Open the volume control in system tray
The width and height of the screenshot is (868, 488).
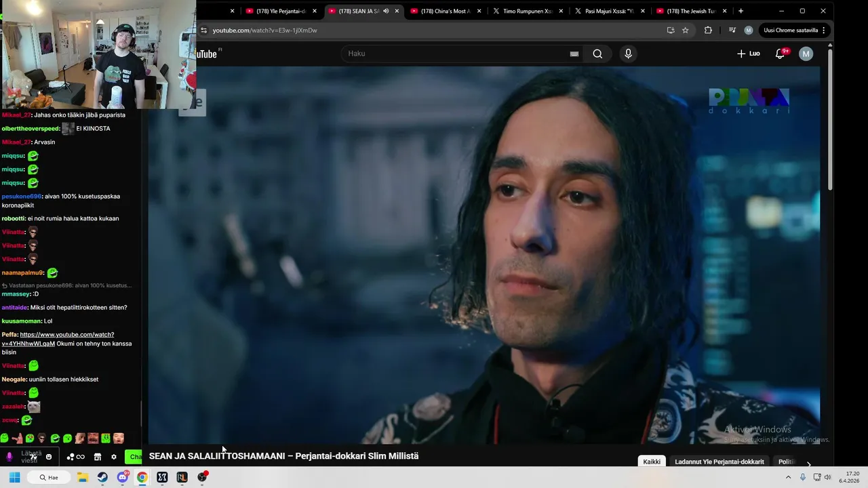(827, 477)
